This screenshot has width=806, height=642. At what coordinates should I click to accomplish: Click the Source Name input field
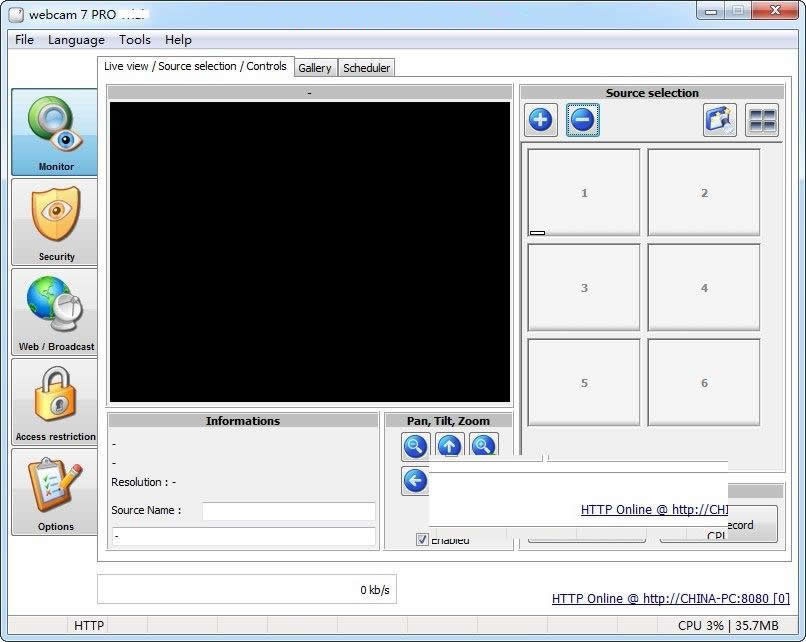point(288,511)
